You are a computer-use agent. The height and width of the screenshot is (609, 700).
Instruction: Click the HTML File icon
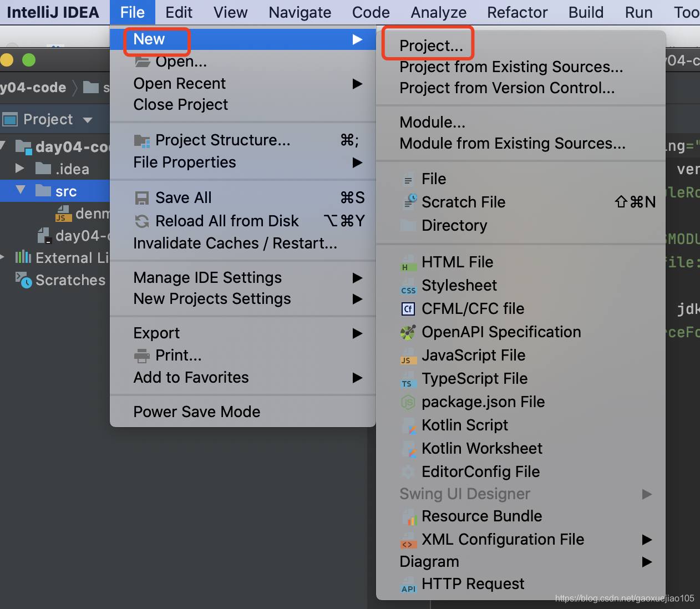coord(408,262)
